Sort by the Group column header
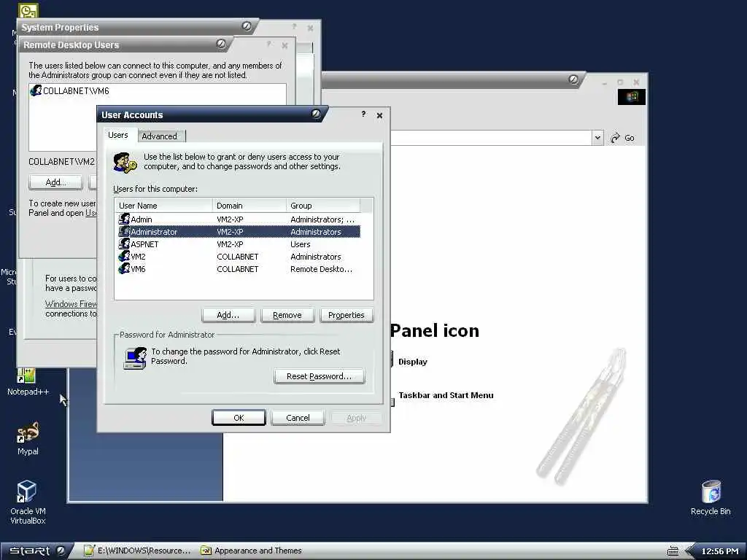The height and width of the screenshot is (560, 747). click(x=323, y=206)
